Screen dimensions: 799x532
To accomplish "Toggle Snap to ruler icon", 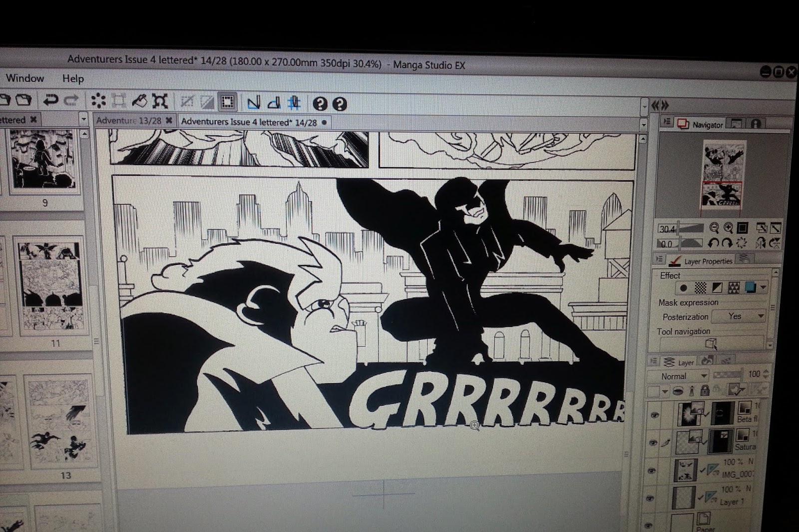I will pos(254,103).
